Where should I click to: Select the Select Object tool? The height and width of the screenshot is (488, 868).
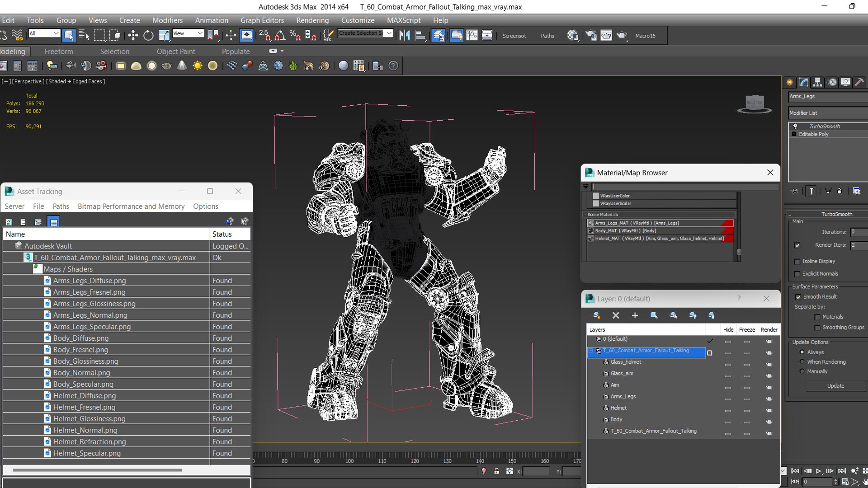click(x=69, y=35)
